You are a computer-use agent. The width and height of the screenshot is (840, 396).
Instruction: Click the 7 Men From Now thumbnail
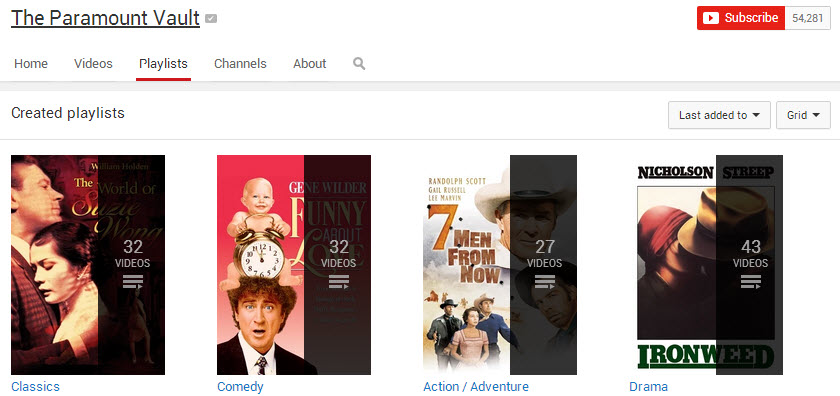pyautogui.click(x=500, y=265)
